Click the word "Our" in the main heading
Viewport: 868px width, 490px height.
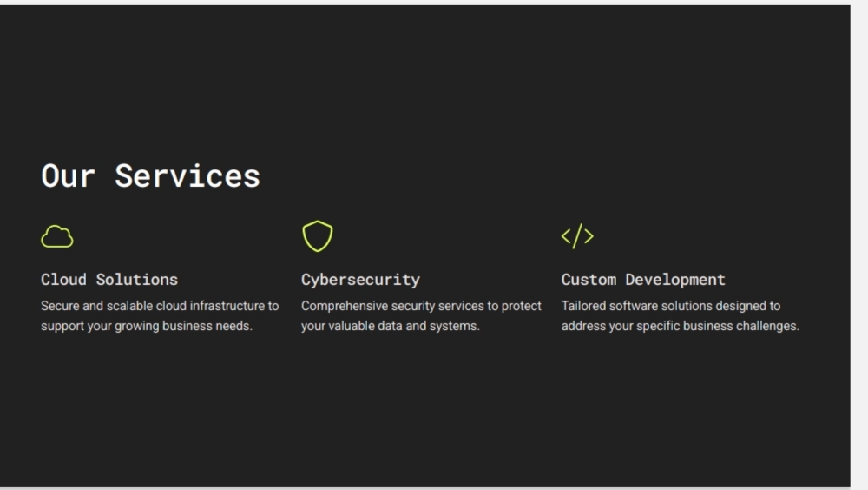point(68,176)
